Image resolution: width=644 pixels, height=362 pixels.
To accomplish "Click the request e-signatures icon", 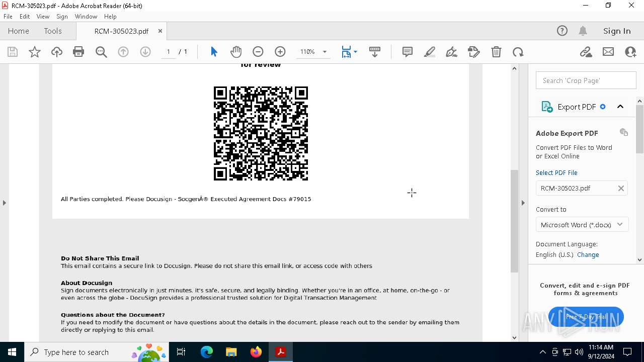I will pos(474,52).
